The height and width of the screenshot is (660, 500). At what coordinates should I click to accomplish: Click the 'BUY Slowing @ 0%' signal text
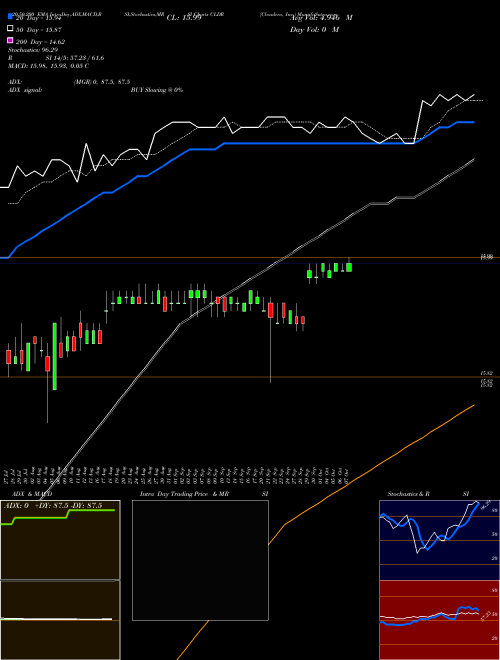tap(157, 90)
